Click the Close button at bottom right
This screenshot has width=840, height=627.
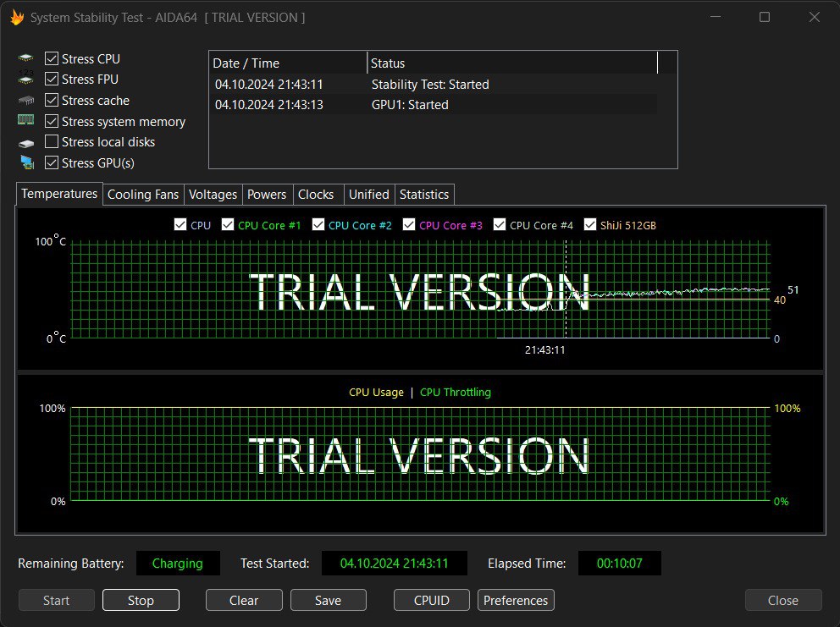783,600
